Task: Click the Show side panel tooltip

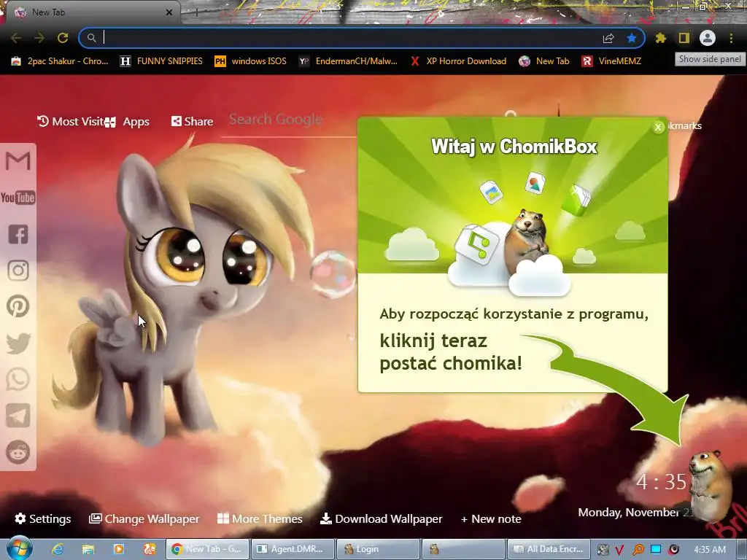Action: point(710,59)
